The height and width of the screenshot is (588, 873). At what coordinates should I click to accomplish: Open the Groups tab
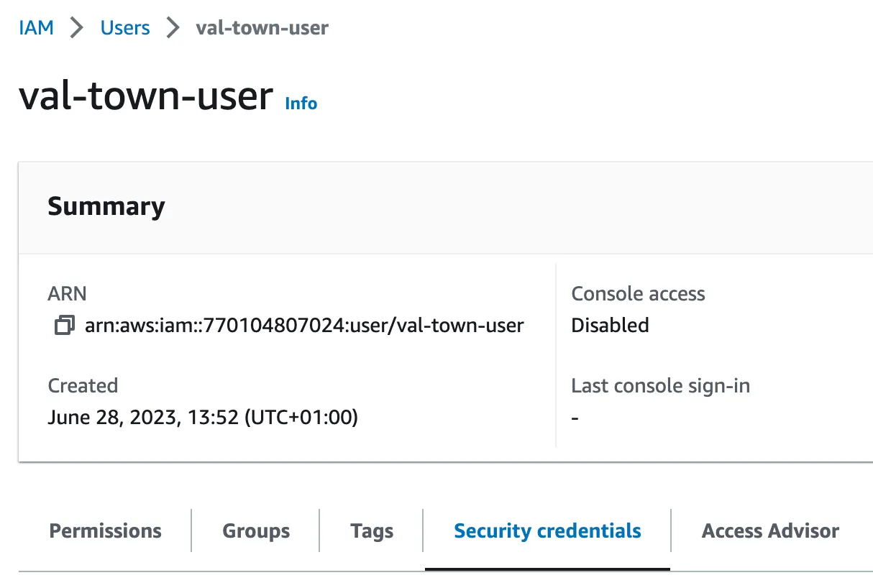256,531
